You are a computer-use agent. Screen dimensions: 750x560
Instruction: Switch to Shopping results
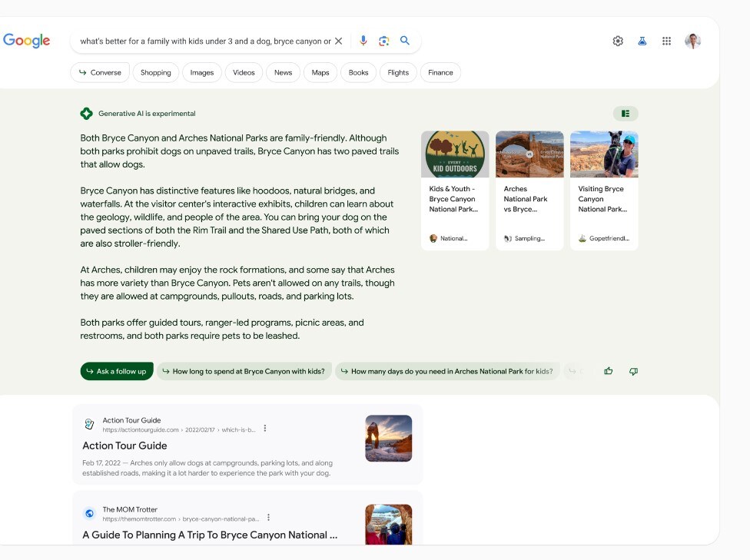coord(156,73)
